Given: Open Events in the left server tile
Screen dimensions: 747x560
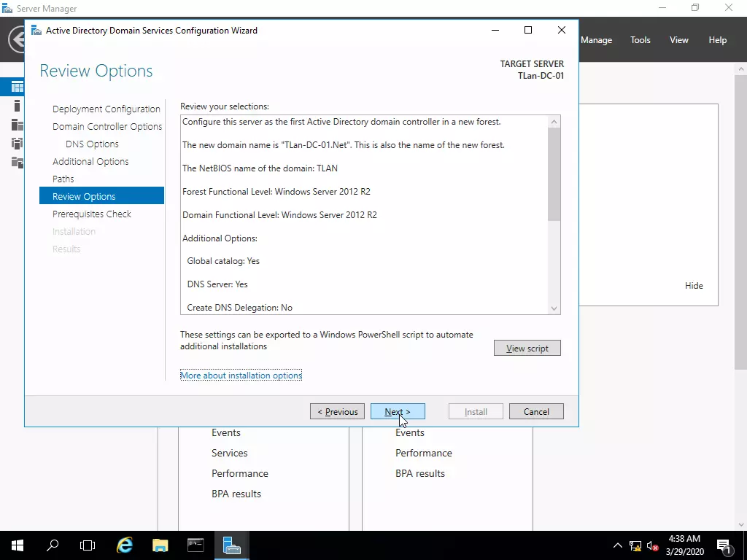Looking at the screenshot, I should pos(226,432).
